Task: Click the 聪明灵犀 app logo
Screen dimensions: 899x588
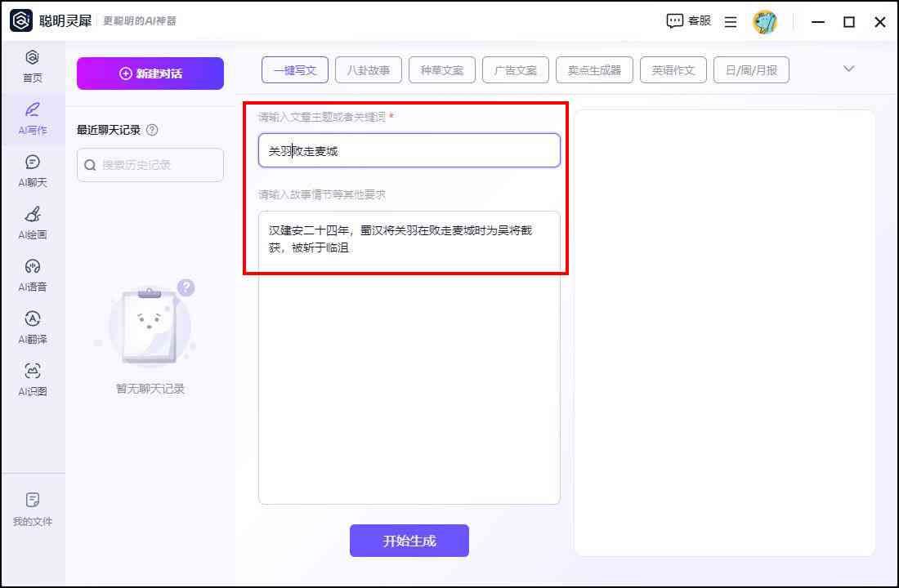Action: 21,20
